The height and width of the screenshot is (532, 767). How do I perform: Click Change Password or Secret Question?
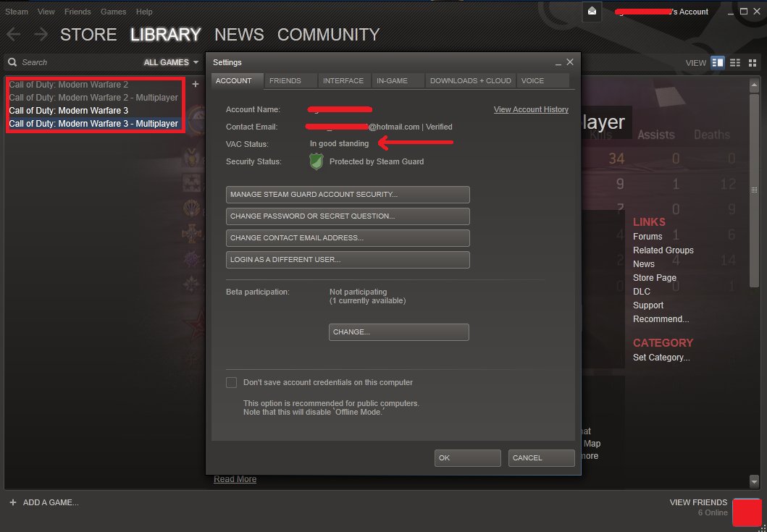tap(348, 216)
